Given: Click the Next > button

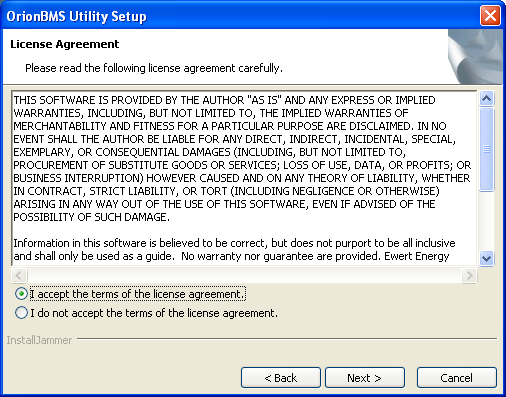Looking at the screenshot, I should [x=365, y=378].
